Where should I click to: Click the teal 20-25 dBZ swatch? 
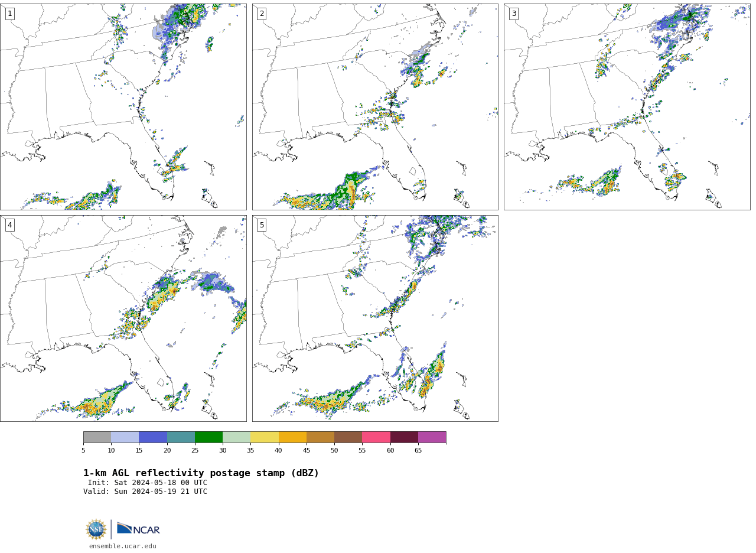[181, 437]
